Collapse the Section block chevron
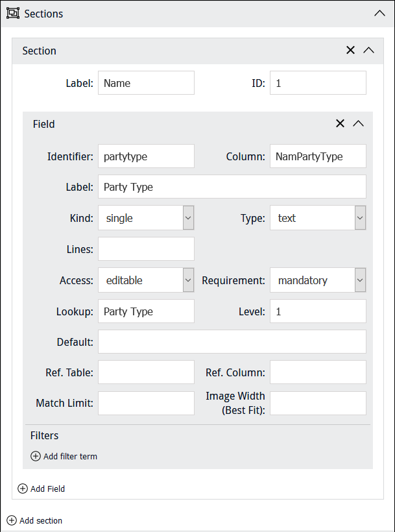Image resolution: width=395 pixels, height=532 pixels. point(368,51)
